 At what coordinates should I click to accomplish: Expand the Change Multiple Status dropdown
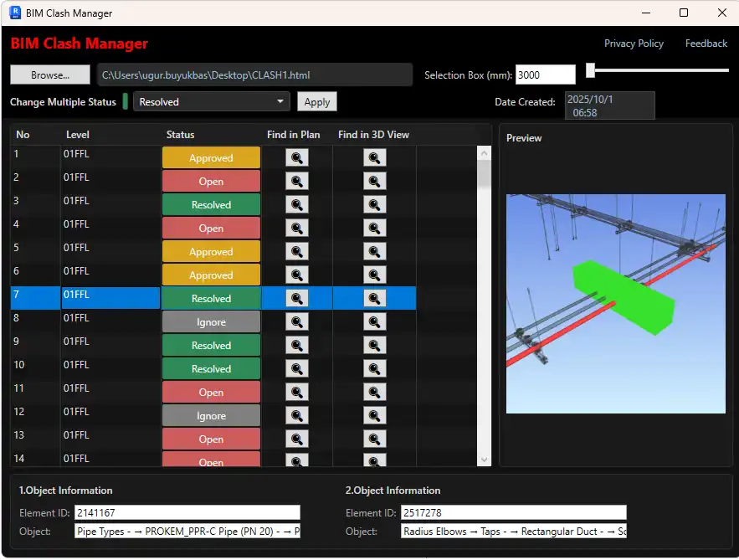[x=211, y=102]
